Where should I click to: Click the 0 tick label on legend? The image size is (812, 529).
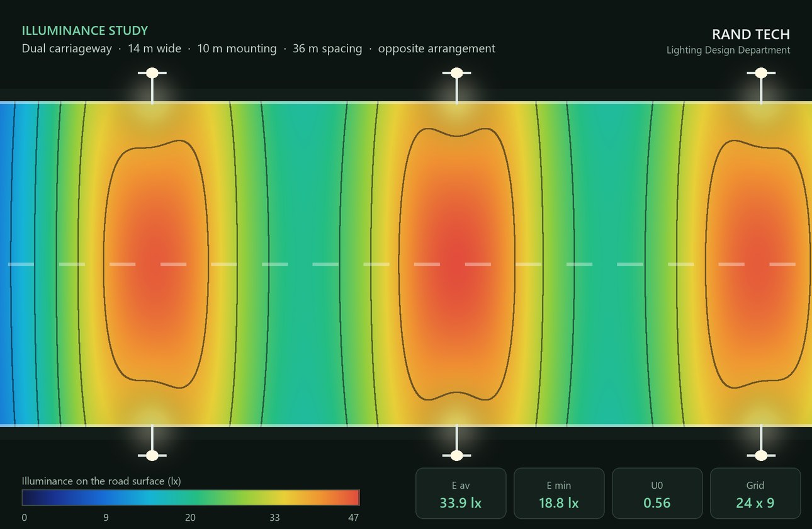(x=25, y=518)
